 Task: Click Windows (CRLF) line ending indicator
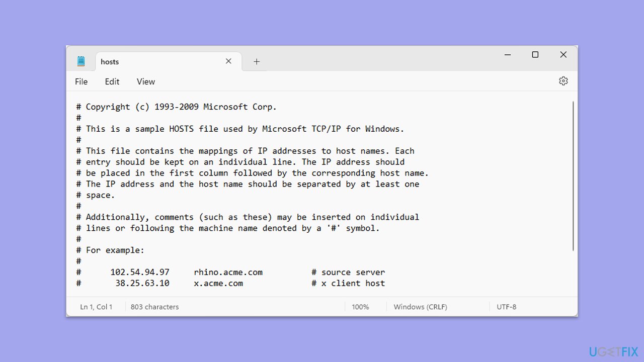[420, 307]
